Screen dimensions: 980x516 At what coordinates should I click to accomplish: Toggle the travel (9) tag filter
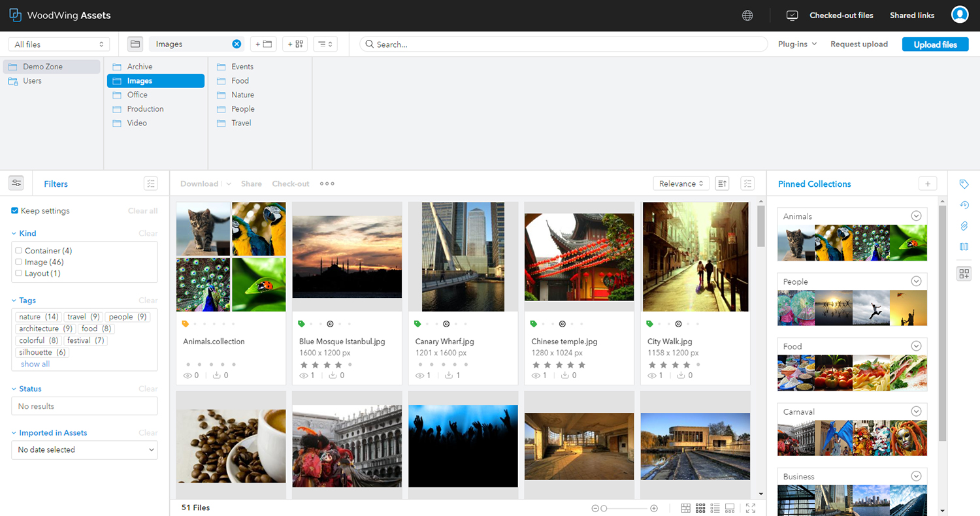[x=84, y=317]
